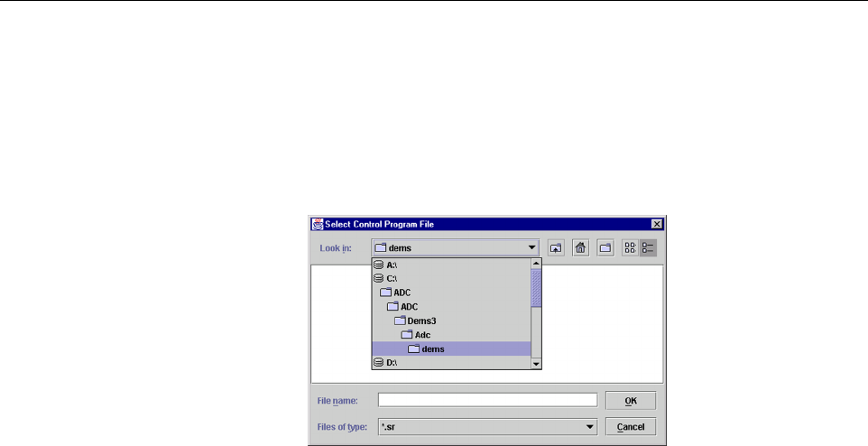Viewport: 868px width, 446px height.
Task: Click the OK button
Action: click(631, 401)
